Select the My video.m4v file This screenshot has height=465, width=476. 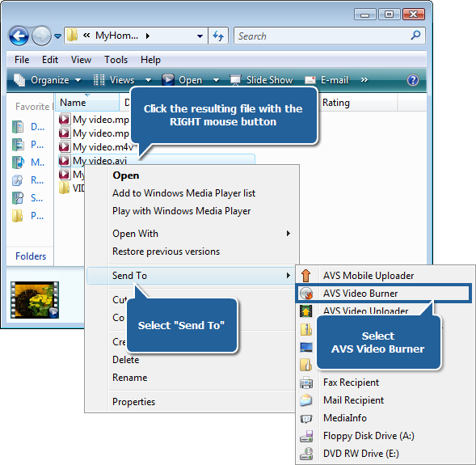tap(96, 146)
